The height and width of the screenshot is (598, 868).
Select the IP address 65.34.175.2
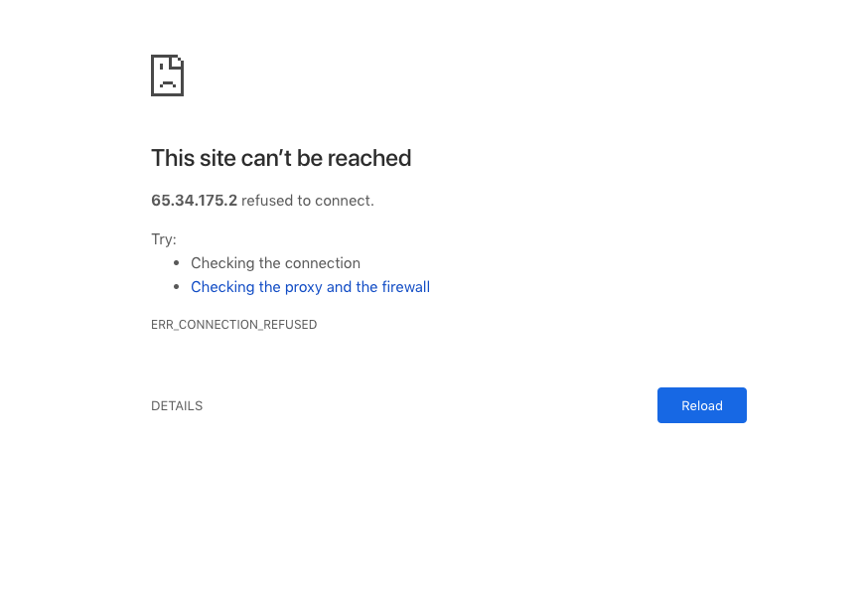point(194,201)
